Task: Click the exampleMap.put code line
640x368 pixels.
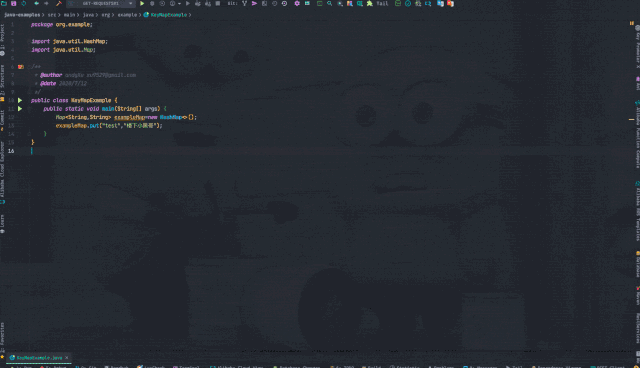Action: pyautogui.click(x=109, y=126)
